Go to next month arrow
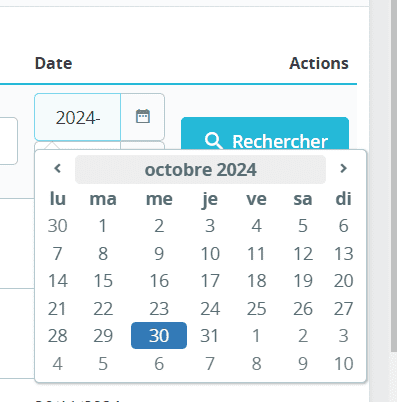397x402 pixels. coord(343,169)
